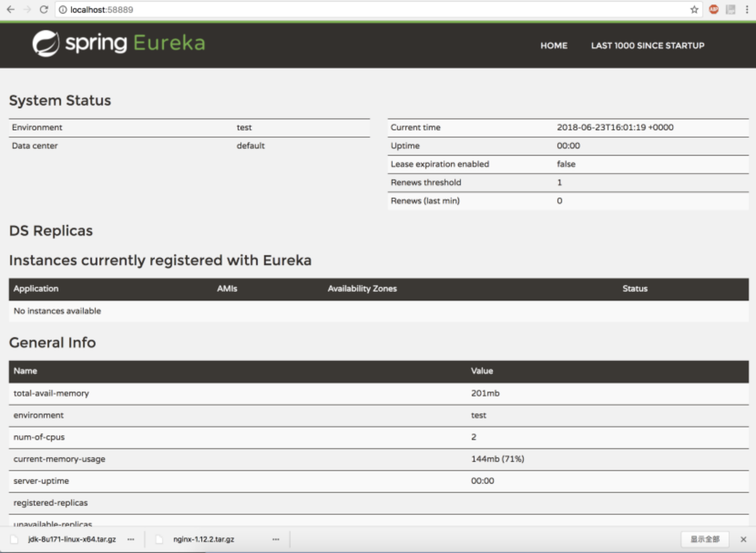The height and width of the screenshot is (553, 756).
Task: Reload the page with refresh icon
Action: [44, 10]
